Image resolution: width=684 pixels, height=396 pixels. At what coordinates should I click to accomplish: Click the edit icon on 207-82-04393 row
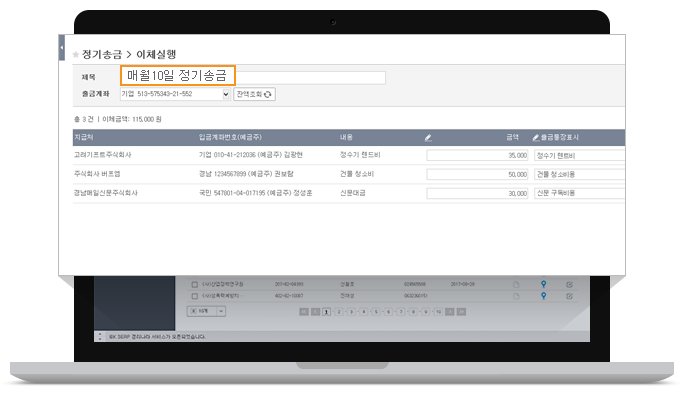[x=569, y=284]
